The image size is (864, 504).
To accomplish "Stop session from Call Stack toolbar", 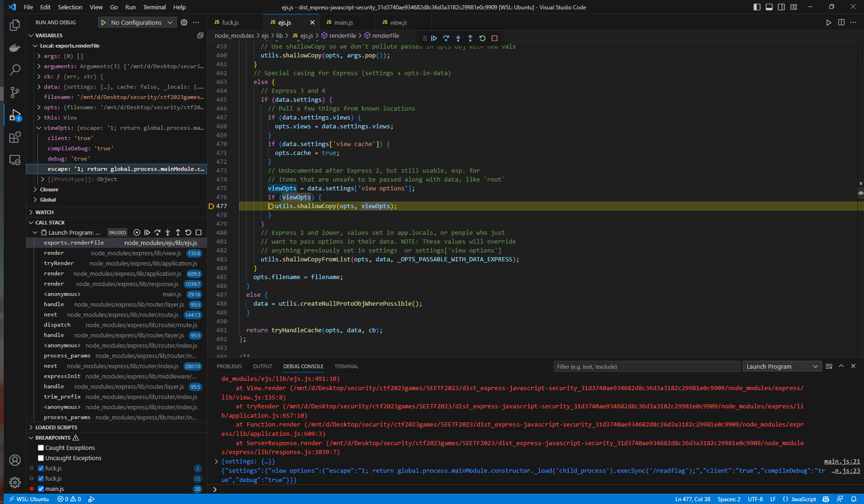I will pyautogui.click(x=198, y=232).
